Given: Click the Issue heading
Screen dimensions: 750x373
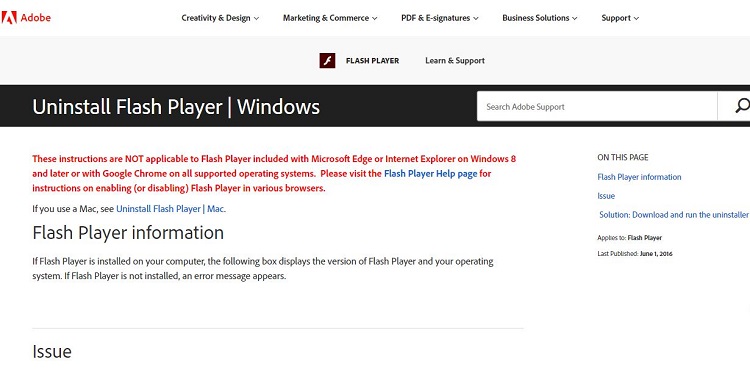Looking at the screenshot, I should (x=52, y=351).
